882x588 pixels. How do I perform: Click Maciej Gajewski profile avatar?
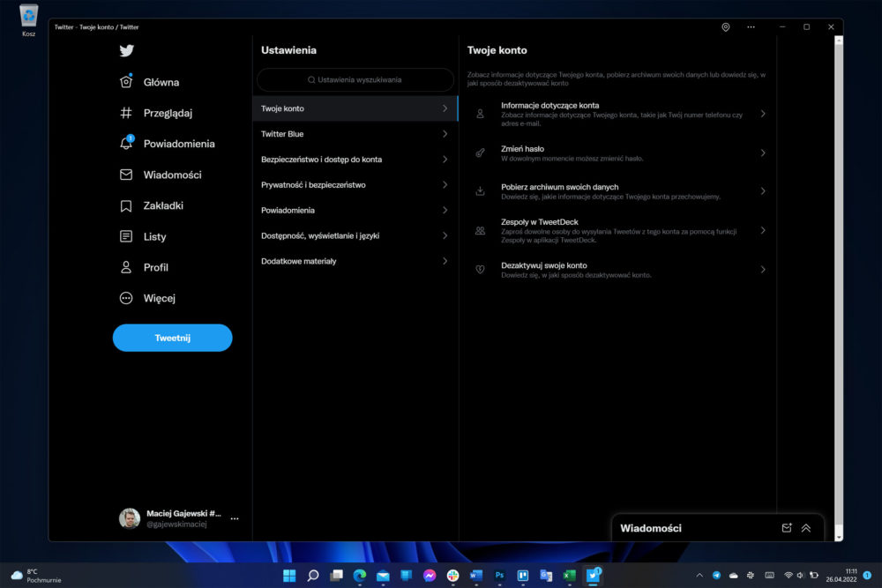point(130,518)
